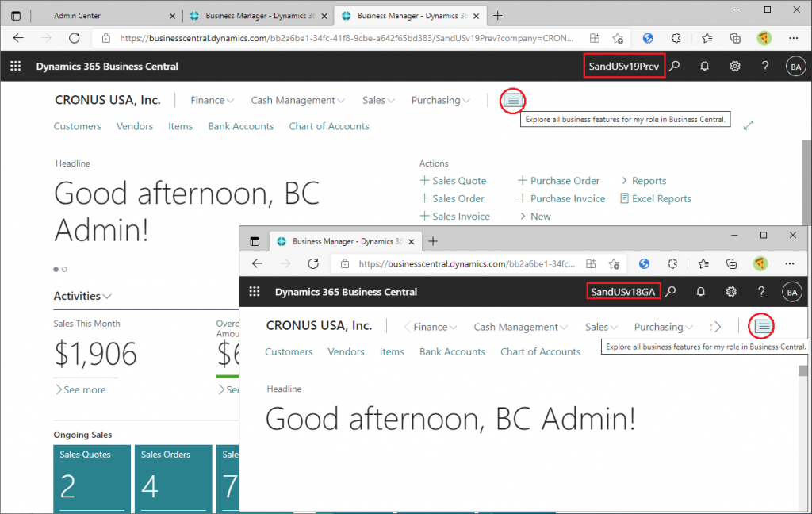
Task: Click search magnifier in SandUSv19Prev window
Action: (x=675, y=67)
